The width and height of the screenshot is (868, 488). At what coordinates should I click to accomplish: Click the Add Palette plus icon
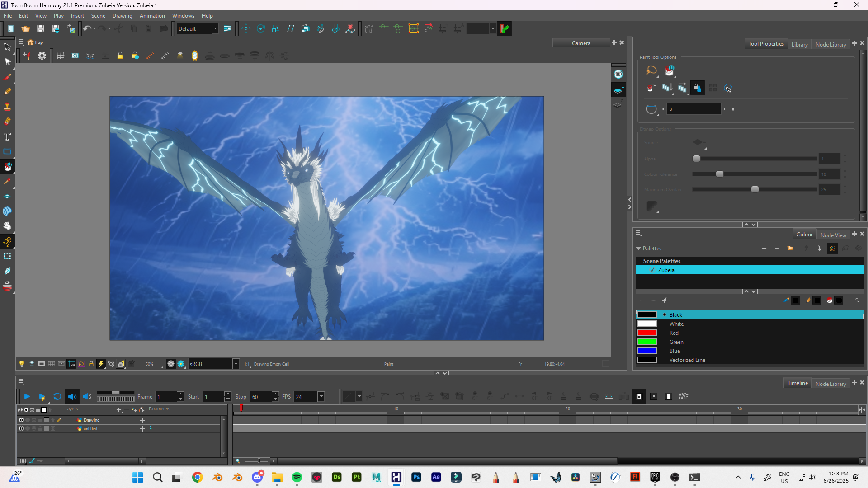click(764, 248)
